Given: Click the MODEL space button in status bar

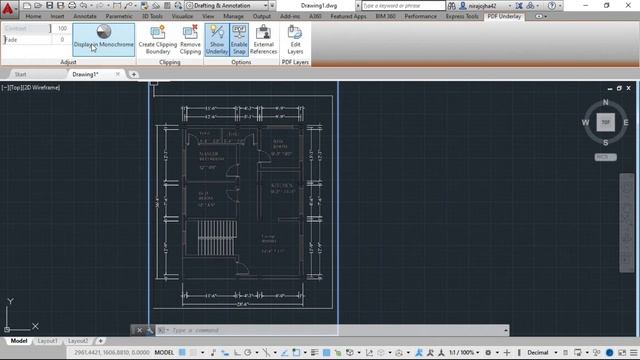Looking at the screenshot, I should point(164,353).
